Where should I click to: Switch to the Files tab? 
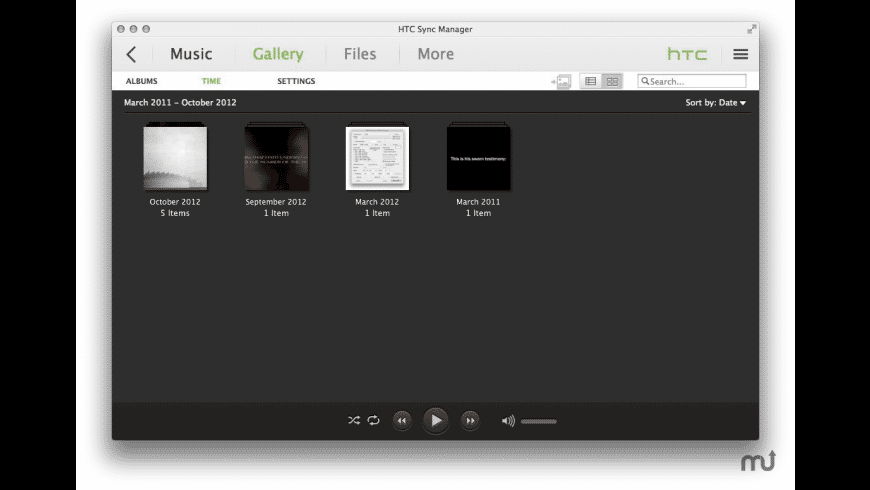pos(360,54)
